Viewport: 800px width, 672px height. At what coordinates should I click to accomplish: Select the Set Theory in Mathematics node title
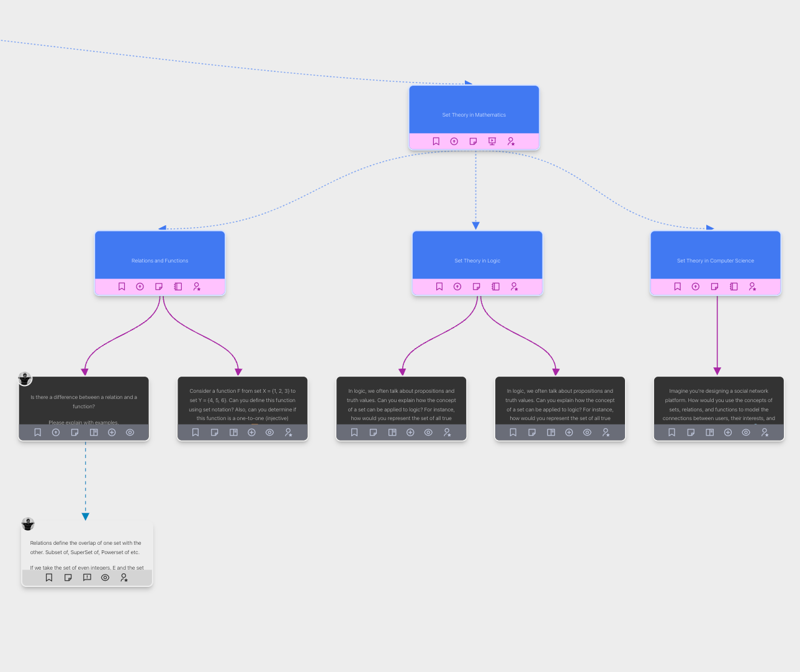click(474, 115)
